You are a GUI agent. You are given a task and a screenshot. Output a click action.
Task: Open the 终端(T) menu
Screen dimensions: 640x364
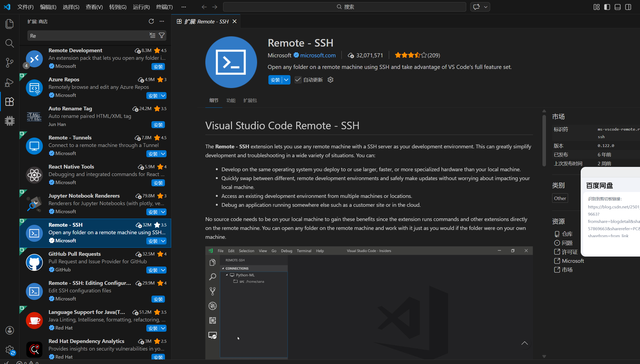[x=164, y=7]
